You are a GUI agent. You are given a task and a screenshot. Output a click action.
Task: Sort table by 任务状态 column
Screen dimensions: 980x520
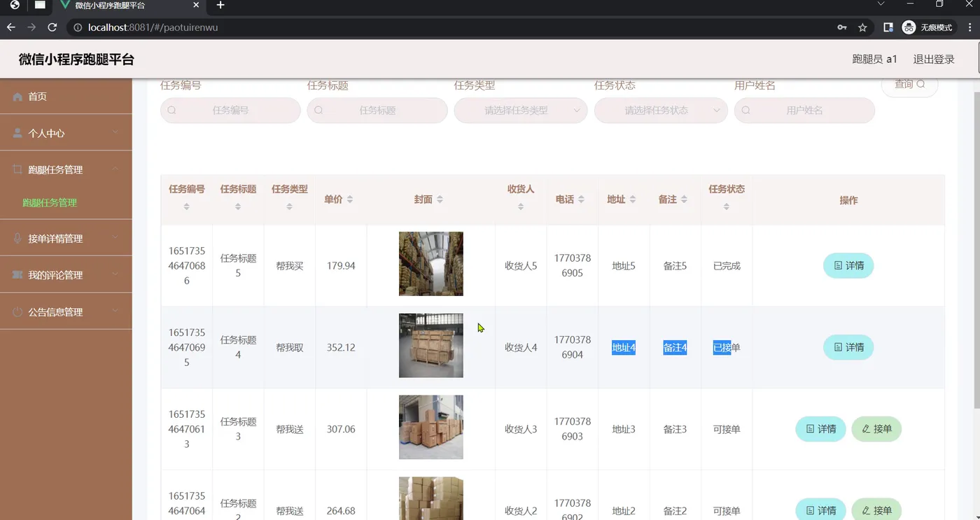click(727, 206)
